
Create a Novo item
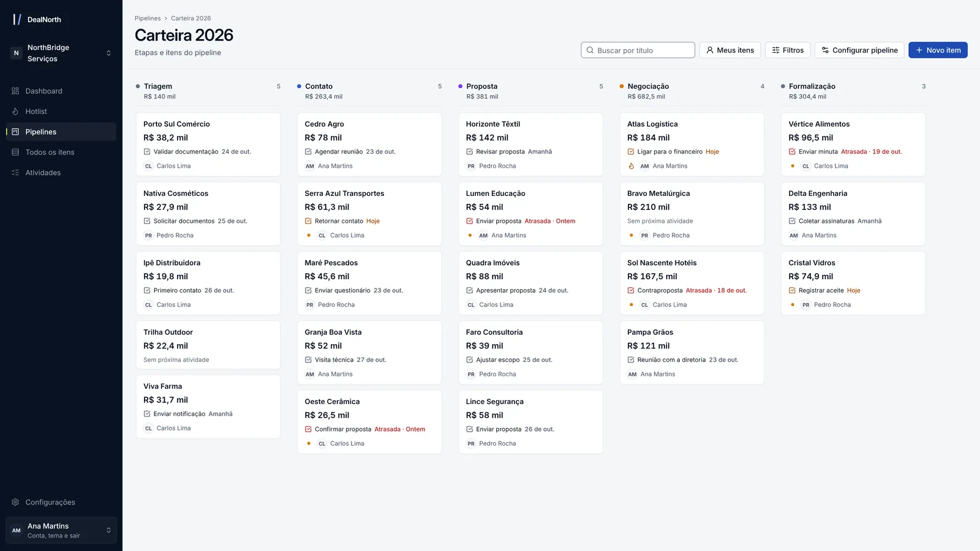[x=938, y=50]
